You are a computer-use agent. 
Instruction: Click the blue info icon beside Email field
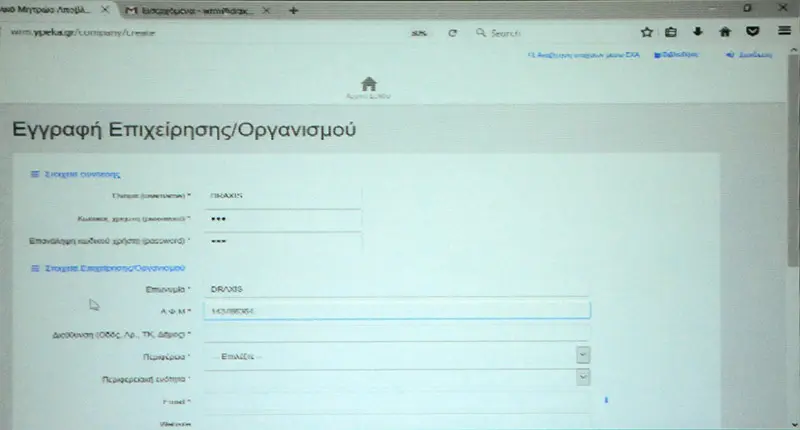(606, 400)
